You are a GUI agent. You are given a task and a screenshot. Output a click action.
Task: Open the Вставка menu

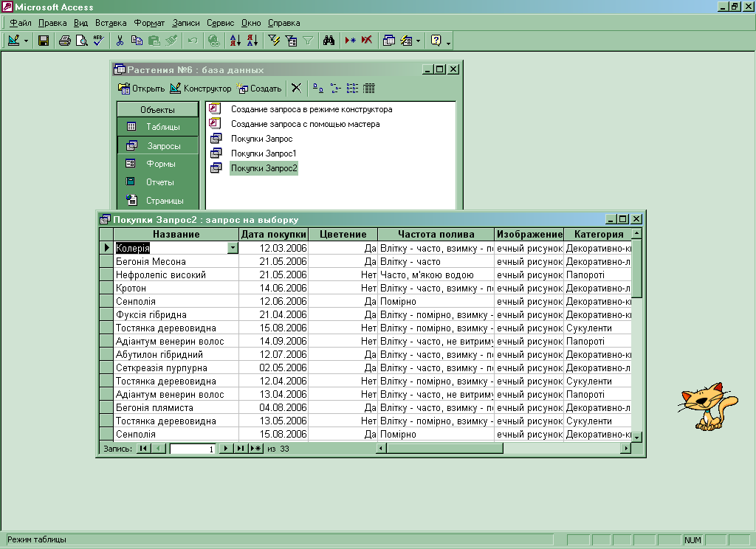(x=111, y=23)
